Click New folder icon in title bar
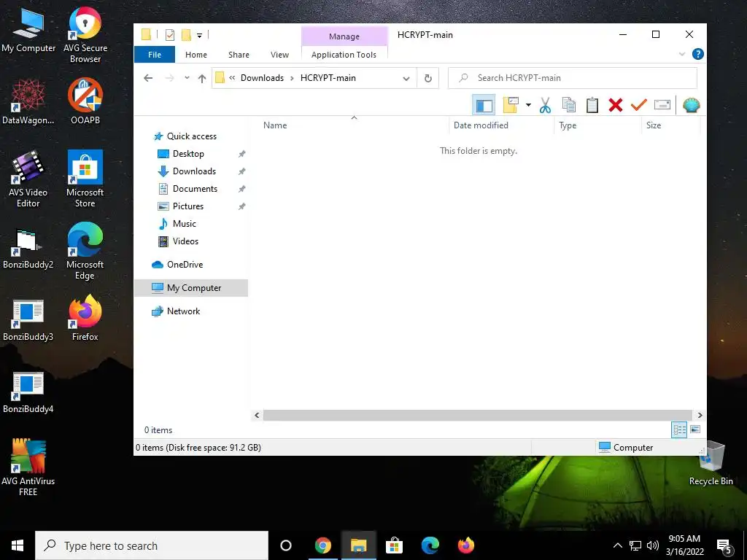 coord(186,35)
